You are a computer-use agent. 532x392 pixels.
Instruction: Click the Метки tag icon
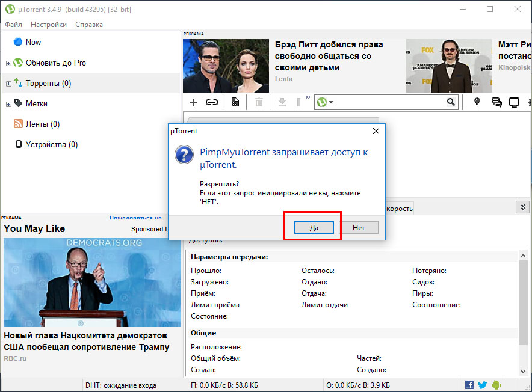18,103
